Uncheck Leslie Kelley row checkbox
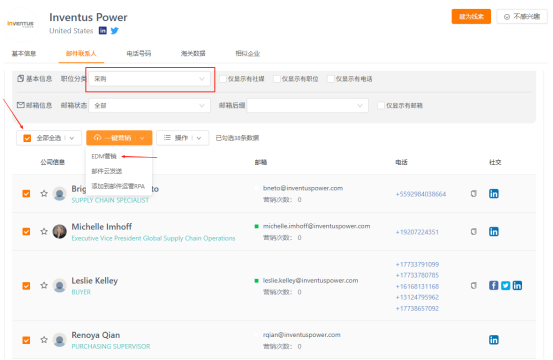The image size is (553, 360). point(26,286)
